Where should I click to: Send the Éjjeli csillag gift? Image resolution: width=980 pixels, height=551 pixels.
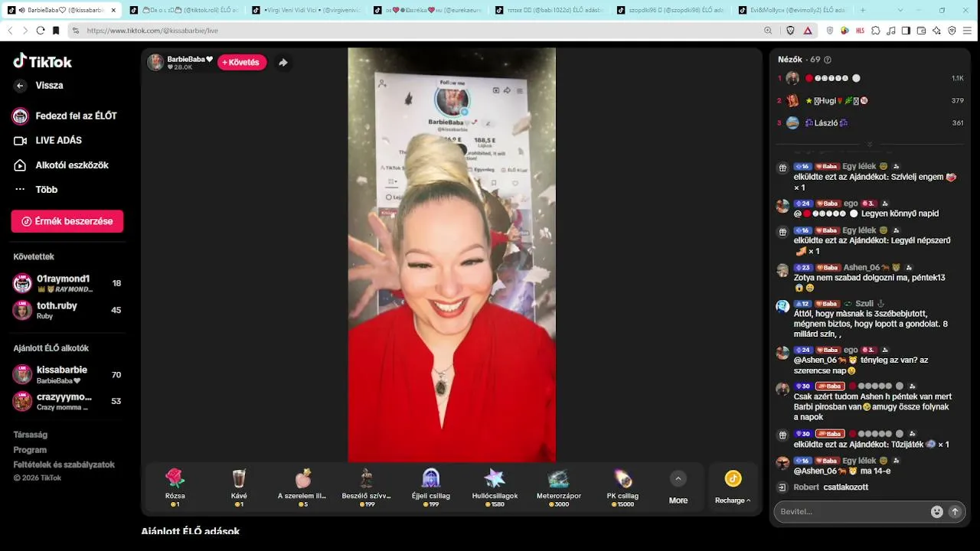(x=431, y=487)
